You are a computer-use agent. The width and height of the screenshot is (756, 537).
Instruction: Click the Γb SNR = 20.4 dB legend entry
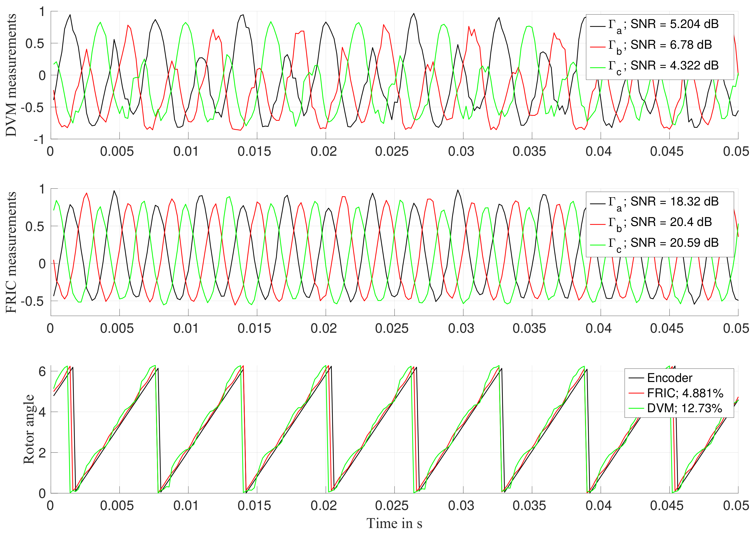pyautogui.click(x=659, y=222)
